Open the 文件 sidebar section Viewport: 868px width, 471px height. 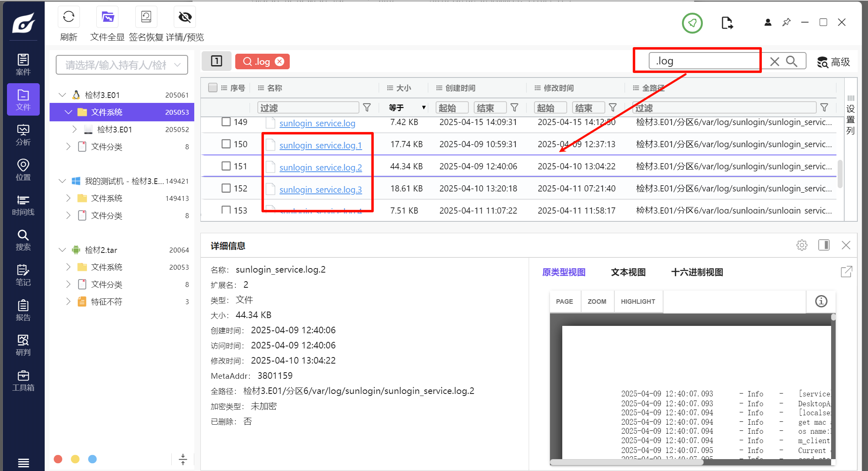23,100
